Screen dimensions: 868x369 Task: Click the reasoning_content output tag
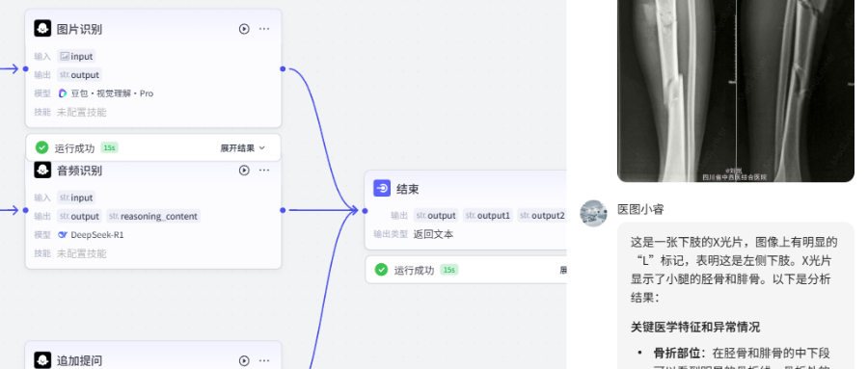pyautogui.click(x=153, y=217)
